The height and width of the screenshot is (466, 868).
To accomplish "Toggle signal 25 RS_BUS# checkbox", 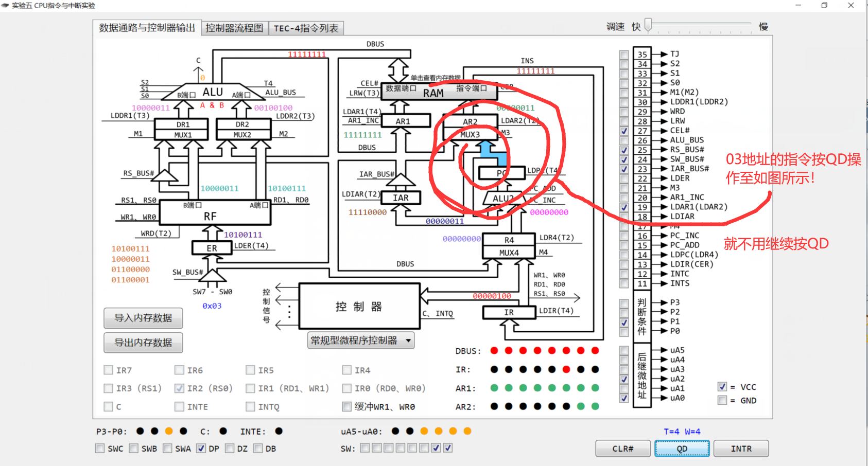I will click(x=624, y=150).
